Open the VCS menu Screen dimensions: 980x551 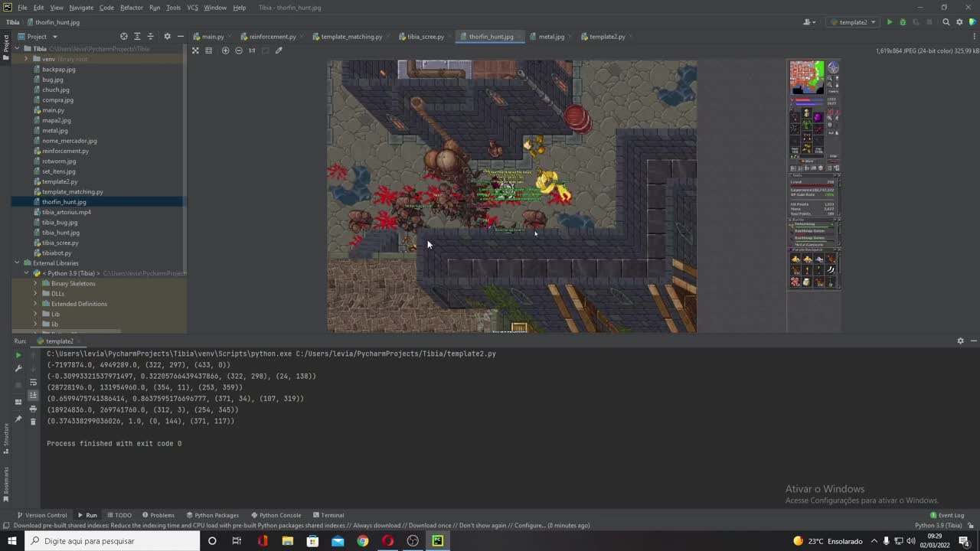point(192,8)
